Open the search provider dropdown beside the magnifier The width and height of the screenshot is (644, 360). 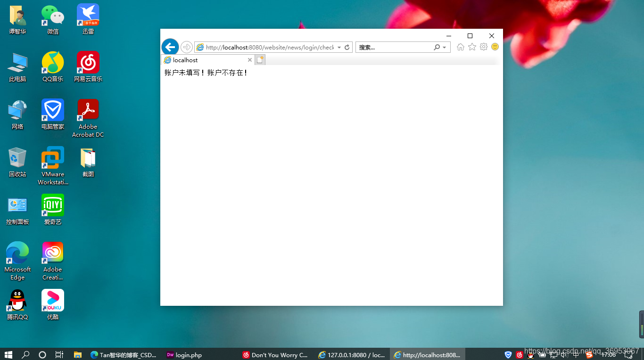click(444, 47)
